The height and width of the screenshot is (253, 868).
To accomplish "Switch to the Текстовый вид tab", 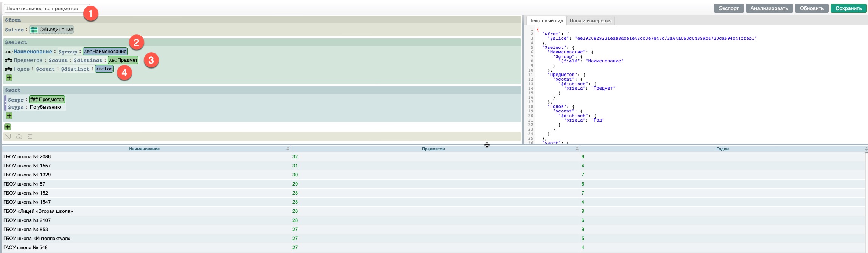I will [x=546, y=21].
